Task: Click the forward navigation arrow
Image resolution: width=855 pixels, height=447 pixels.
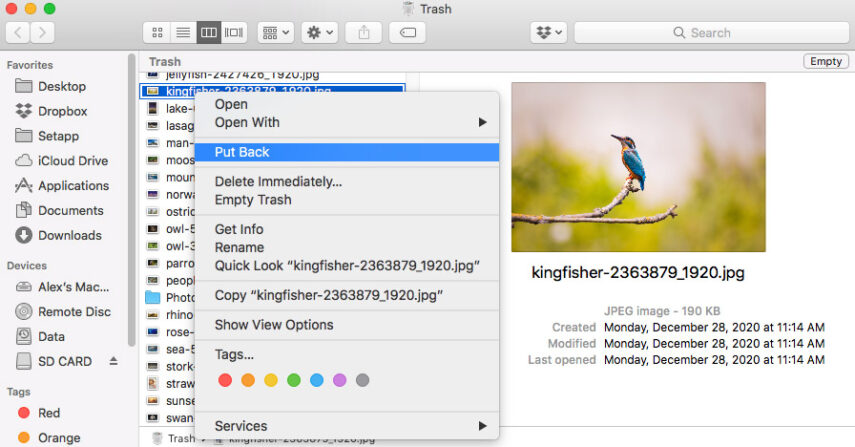Action: click(43, 33)
